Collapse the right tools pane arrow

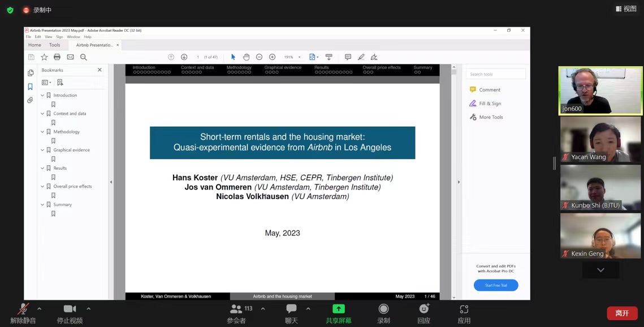459,182
